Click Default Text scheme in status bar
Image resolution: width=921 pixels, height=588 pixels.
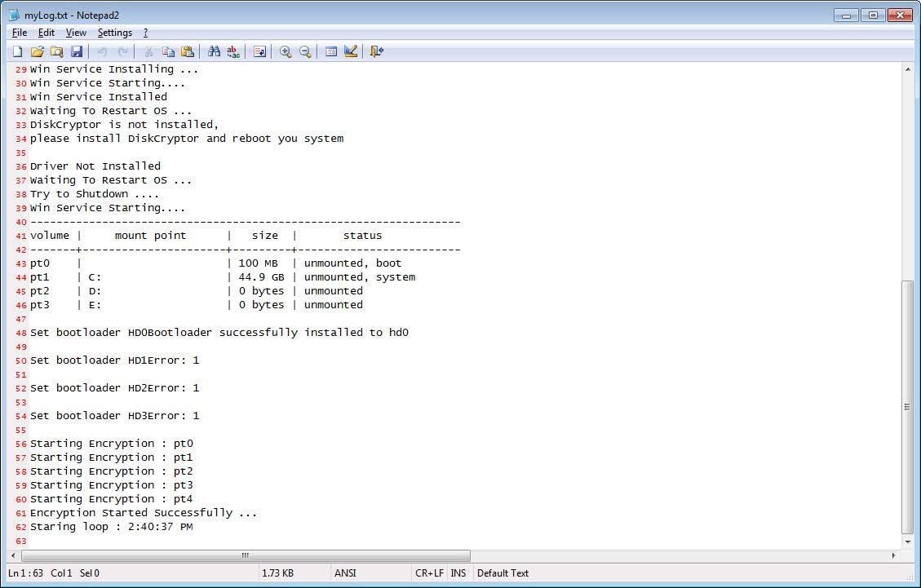click(503, 573)
